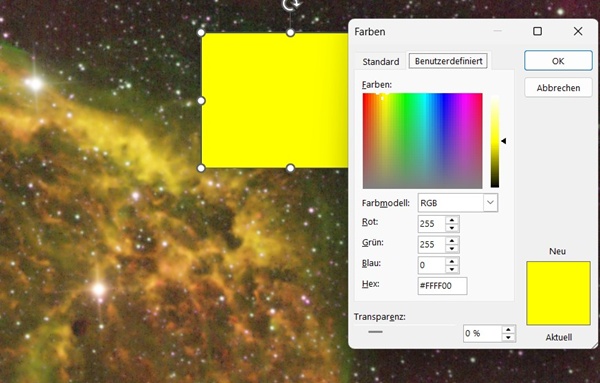Click the Hex value input field
The width and height of the screenshot is (600, 383).
[442, 286]
